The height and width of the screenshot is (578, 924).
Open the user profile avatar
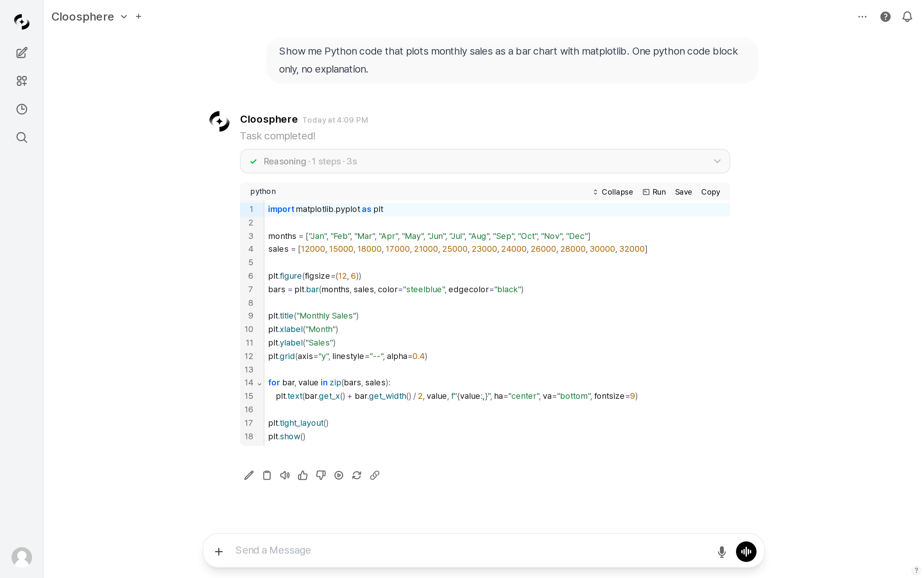[22, 557]
